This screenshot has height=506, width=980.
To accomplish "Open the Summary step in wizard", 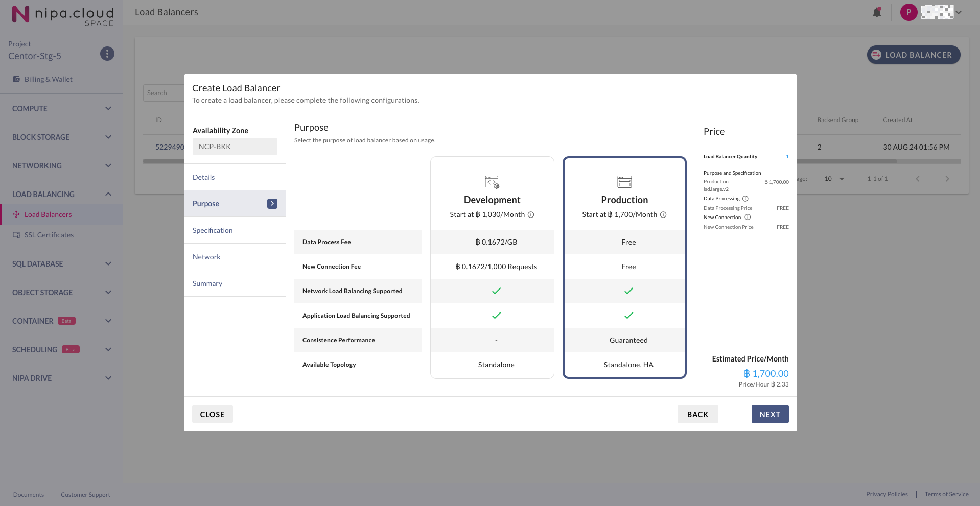I will (x=207, y=283).
